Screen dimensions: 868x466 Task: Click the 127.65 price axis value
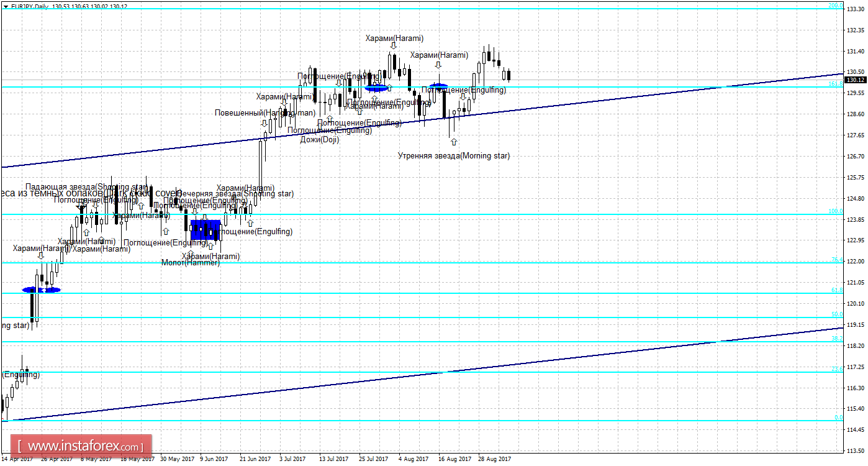pyautogui.click(x=856, y=135)
